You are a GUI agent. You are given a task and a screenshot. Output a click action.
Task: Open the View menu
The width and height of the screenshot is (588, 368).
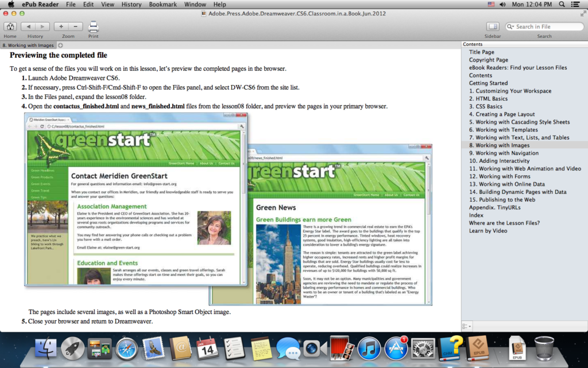(107, 5)
